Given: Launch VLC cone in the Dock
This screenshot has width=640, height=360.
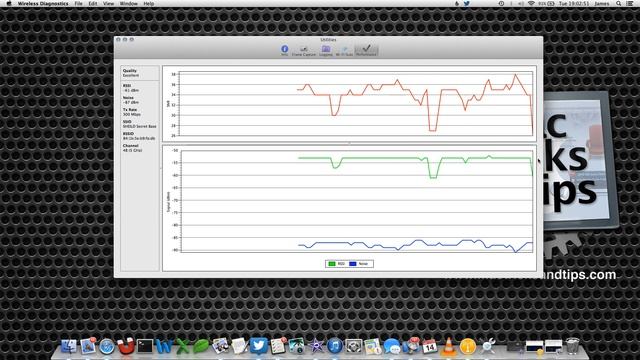Looking at the screenshot, I should pyautogui.click(x=448, y=346).
